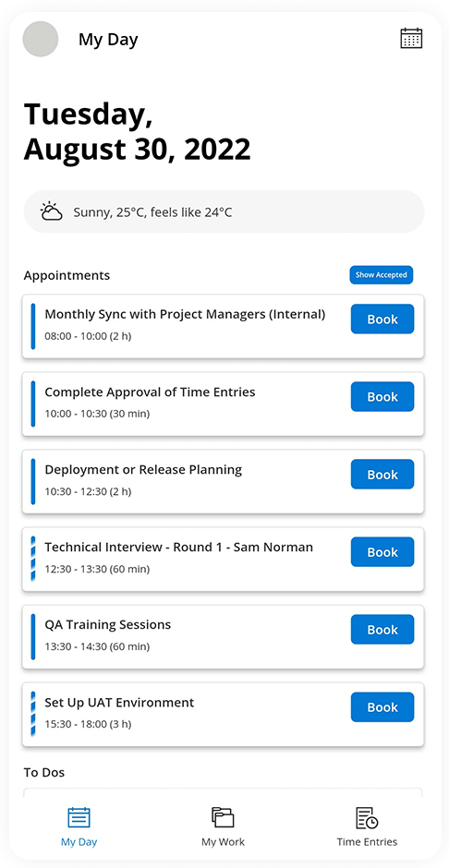Open Technical Interview - Round 1 card
Image resolution: width=449 pixels, height=868 pixels.
[x=224, y=559]
